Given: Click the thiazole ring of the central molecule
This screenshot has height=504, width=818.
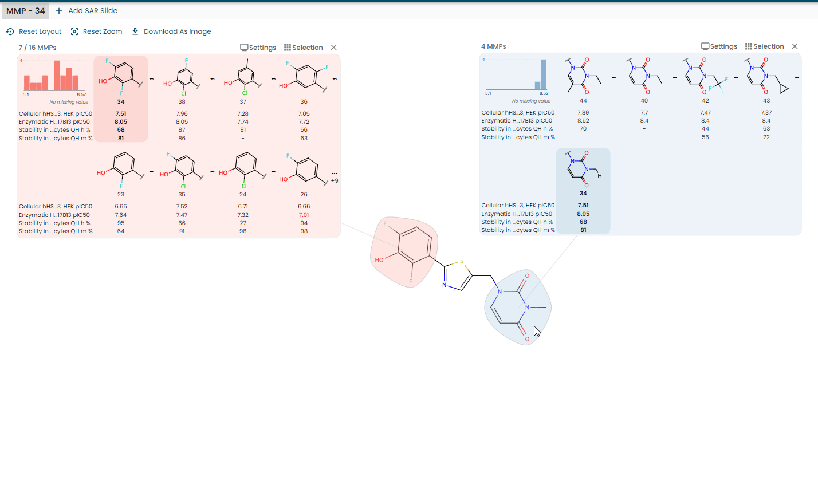Looking at the screenshot, I should pos(457,275).
